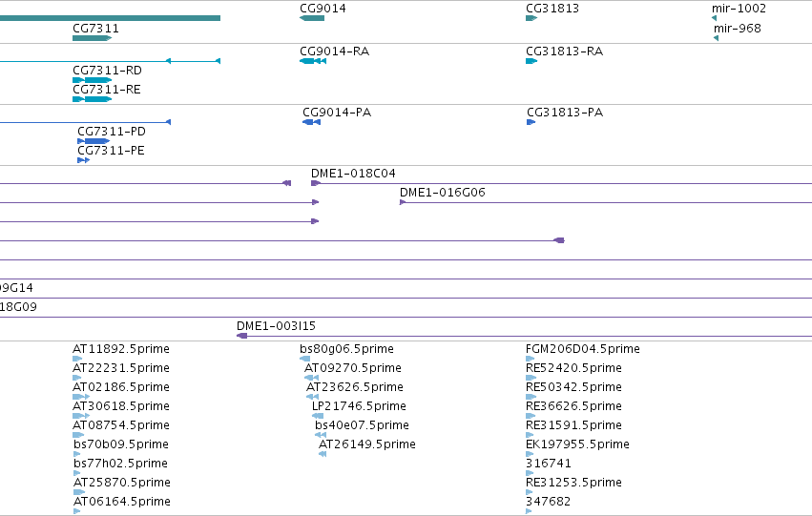Select the mir-968 gene marker
The image size is (812, 516).
(x=717, y=38)
